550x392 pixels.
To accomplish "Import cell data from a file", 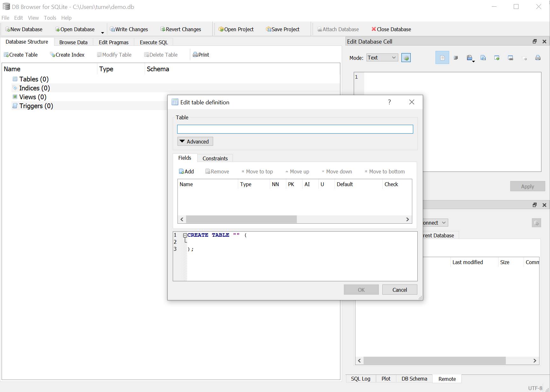I will point(470,58).
